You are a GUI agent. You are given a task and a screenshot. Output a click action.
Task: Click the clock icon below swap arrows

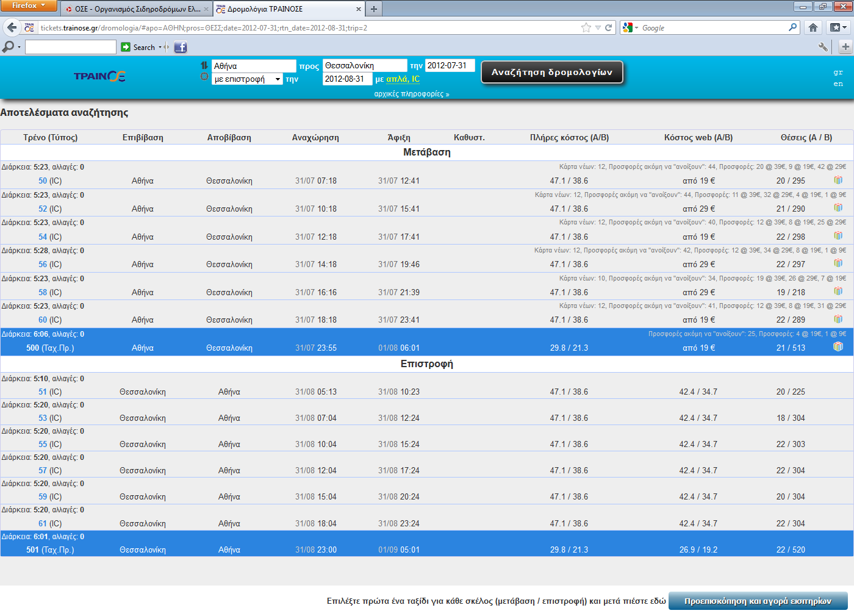click(204, 76)
